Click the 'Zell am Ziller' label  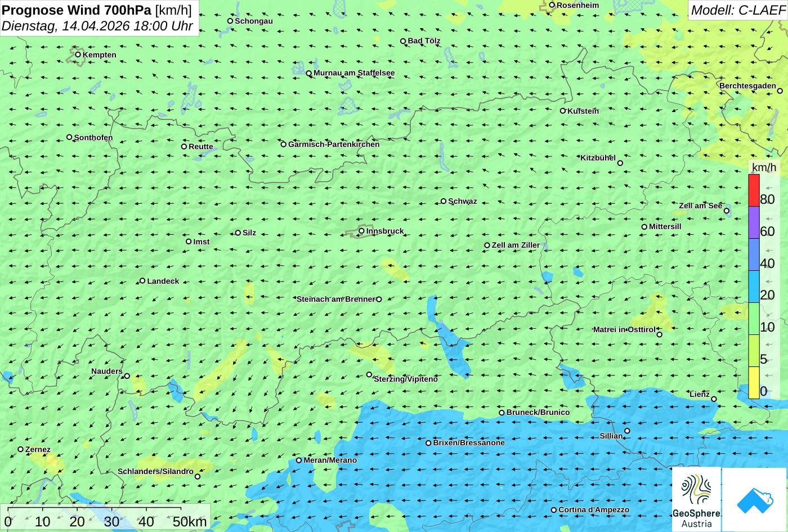pyautogui.click(x=516, y=245)
